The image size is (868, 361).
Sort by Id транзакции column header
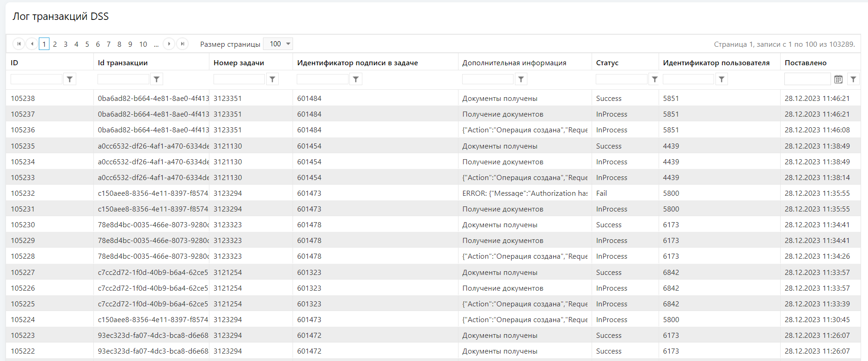123,62
